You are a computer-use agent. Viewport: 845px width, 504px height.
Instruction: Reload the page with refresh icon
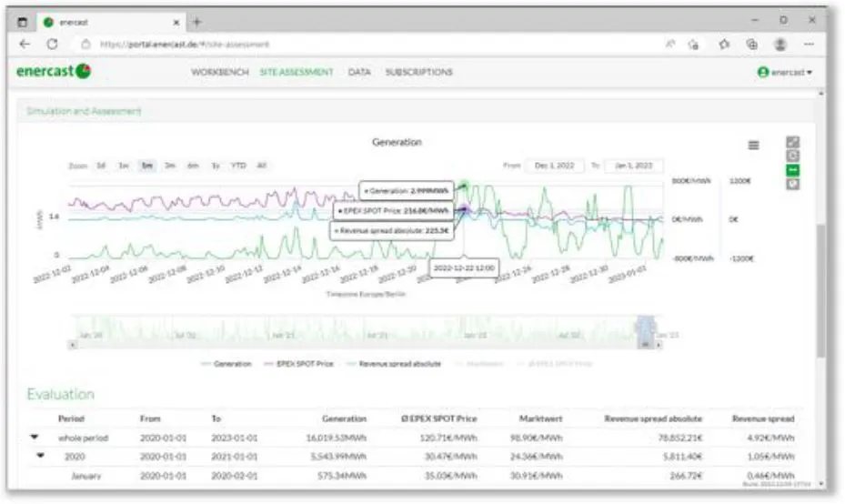(x=52, y=45)
